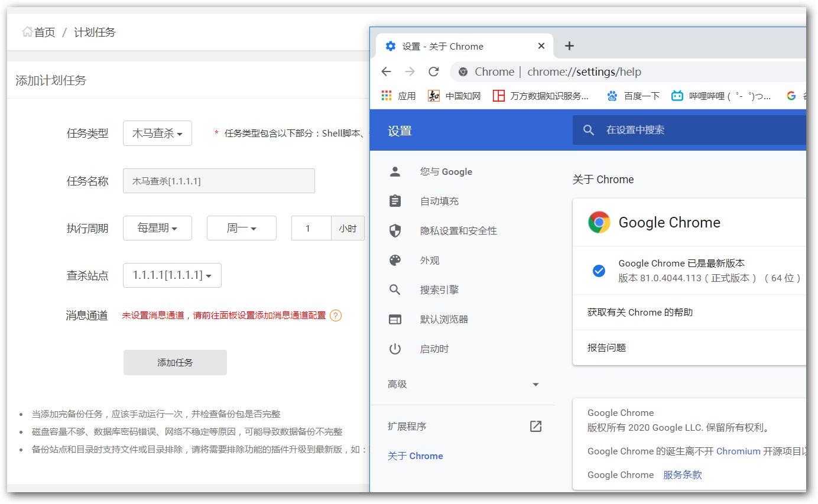Click the Chrome back arrow button
Image resolution: width=818 pixels, height=504 pixels.
coord(386,71)
